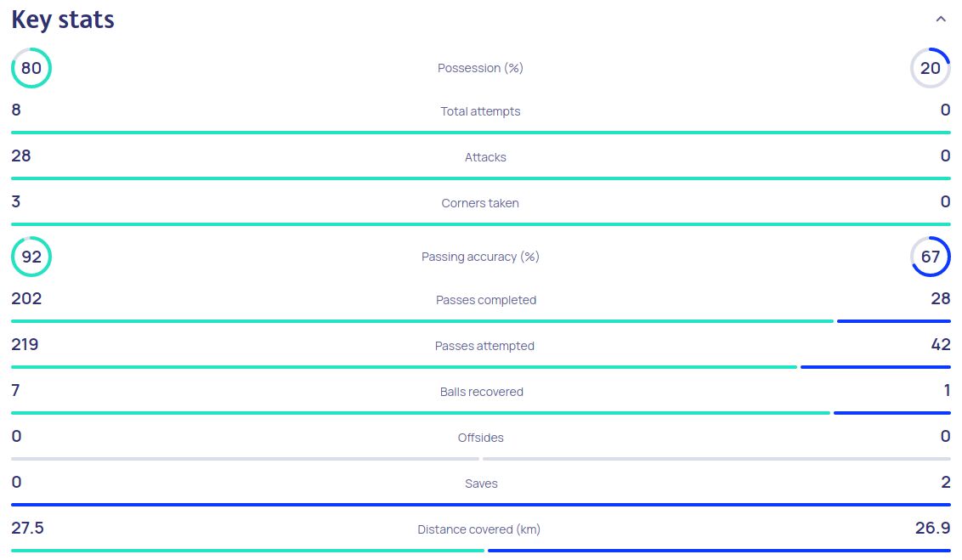Click the 202 passes completed value
The height and width of the screenshot is (560, 962).
[x=26, y=298]
